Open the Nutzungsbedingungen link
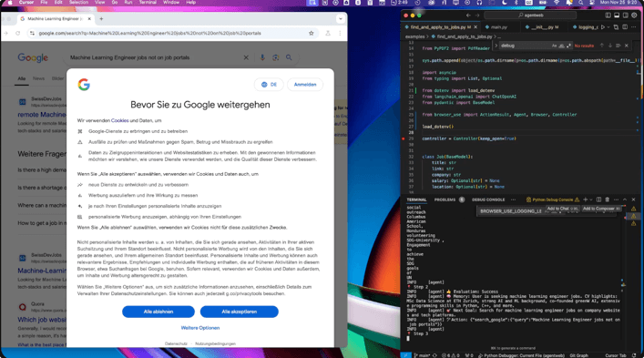The width and height of the screenshot is (644, 358). pos(215,343)
